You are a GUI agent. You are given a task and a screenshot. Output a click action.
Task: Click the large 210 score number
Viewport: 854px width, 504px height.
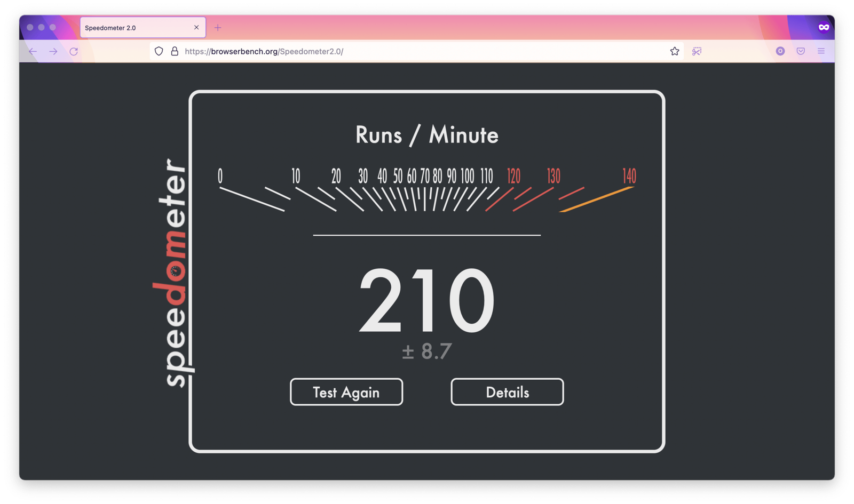[x=426, y=301]
